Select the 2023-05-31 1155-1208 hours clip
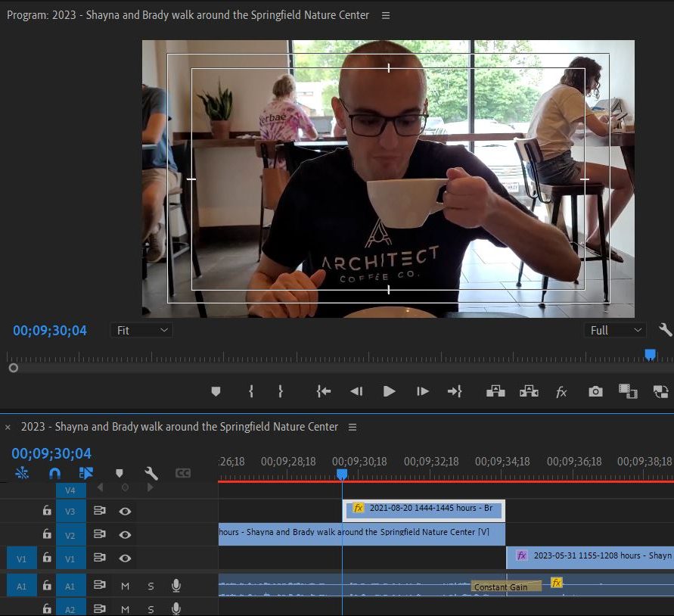Screen dimensions: 674x616 click(590, 558)
